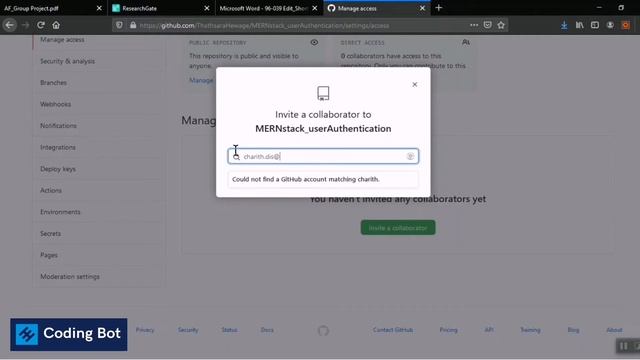
Task: Open the About footer link
Action: point(614,330)
